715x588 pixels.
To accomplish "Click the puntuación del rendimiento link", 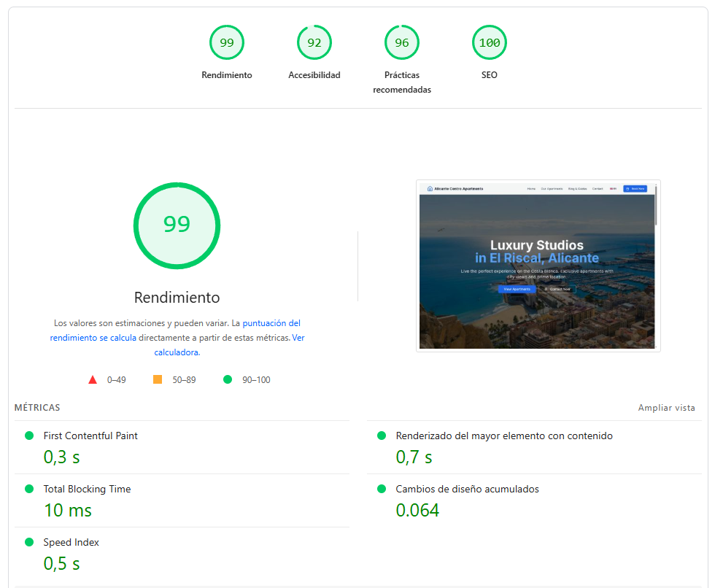I will pyautogui.click(x=272, y=323).
